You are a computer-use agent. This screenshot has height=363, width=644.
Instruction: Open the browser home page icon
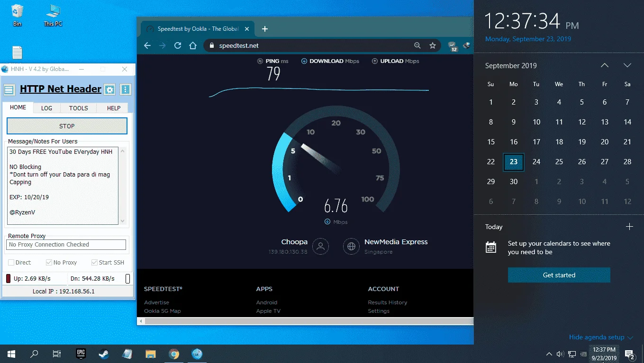[192, 45]
